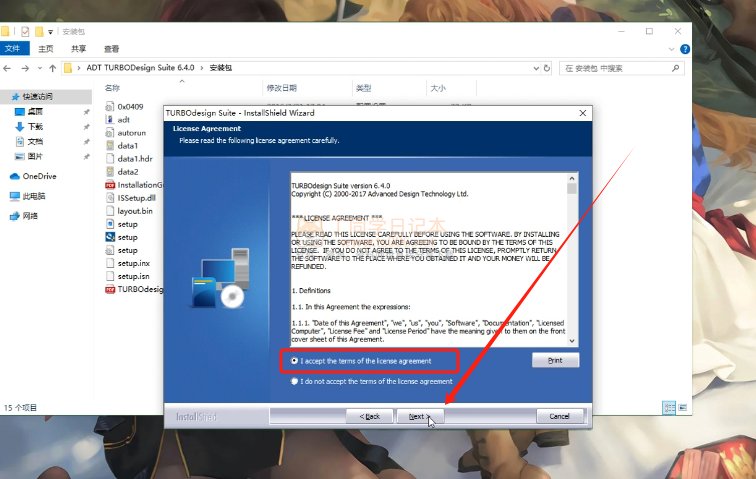The image size is (756, 479).
Task: Click the license text scrollbar thumb
Action: coord(572,188)
